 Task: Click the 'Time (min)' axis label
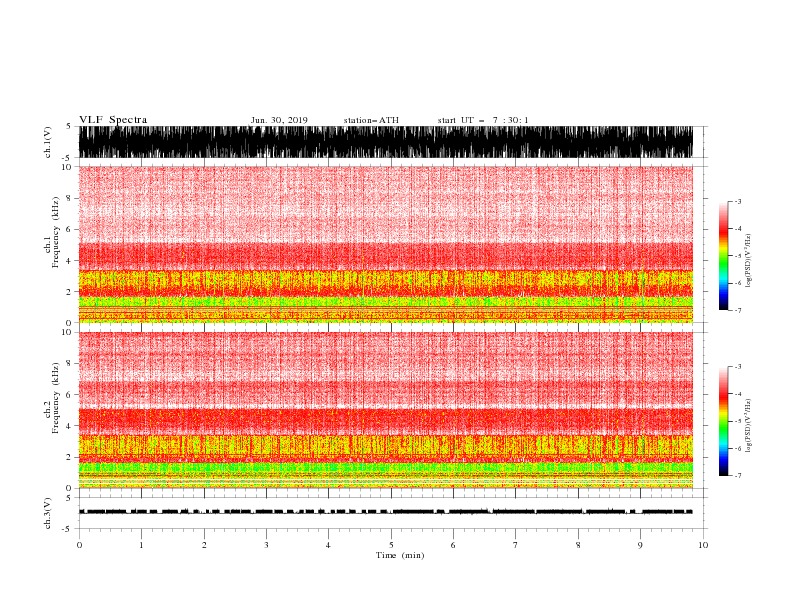pos(400,555)
